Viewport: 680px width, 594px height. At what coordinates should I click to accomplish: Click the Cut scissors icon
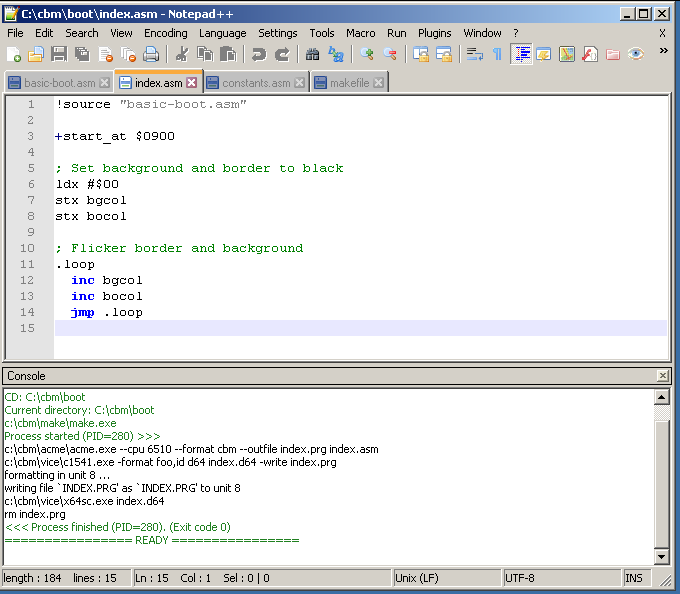coord(182,55)
